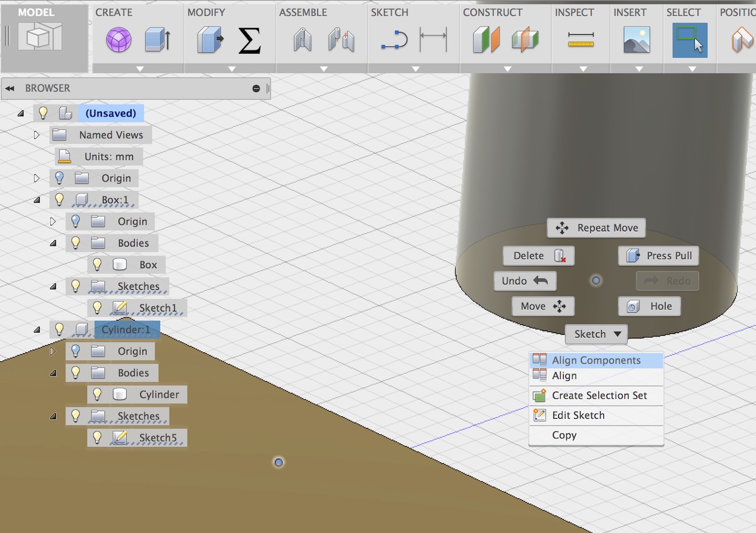Click the Insert image icon
The image size is (756, 533).
tap(636, 40)
